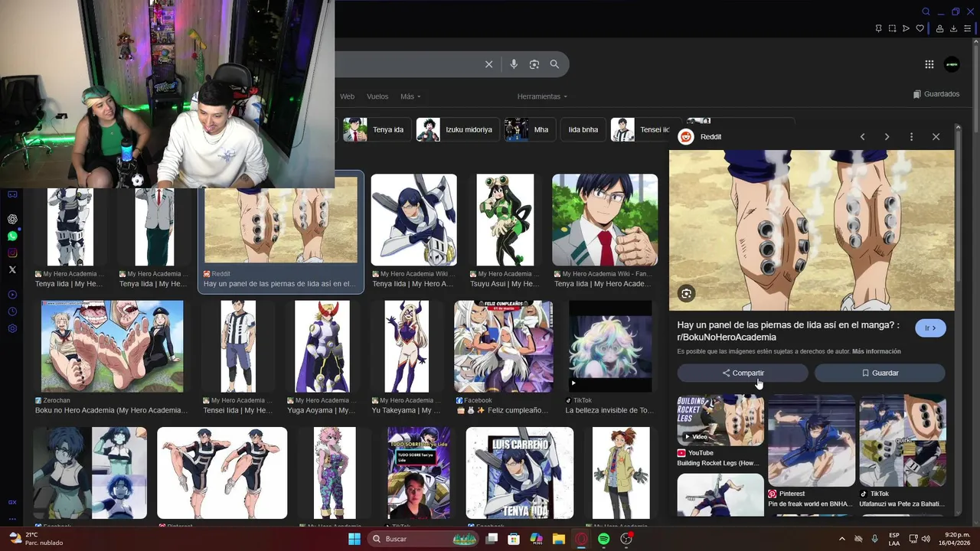Search inside image with the lens overlay icon
The height and width of the screenshot is (551, 980).
(686, 293)
